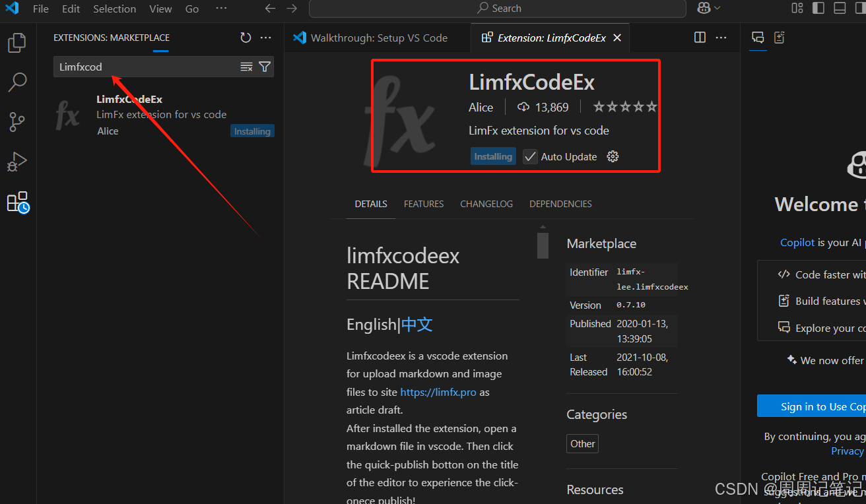Click the top Search command bar
Screen dimensions: 866x504
click(x=498, y=9)
